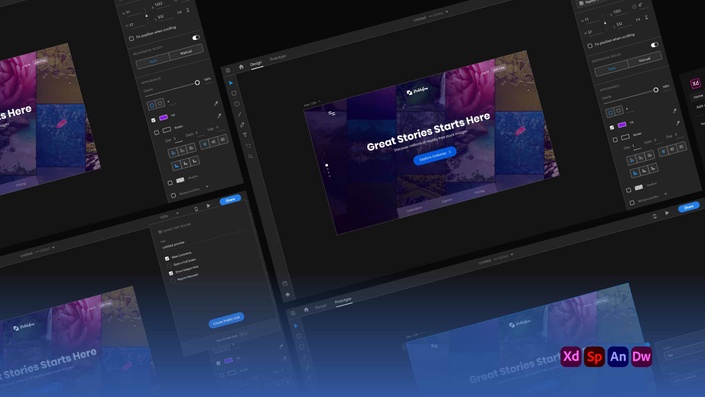Image resolution: width=705 pixels, height=397 pixels.
Task: Check Fix position when scrolling in right panel
Action: point(590,46)
